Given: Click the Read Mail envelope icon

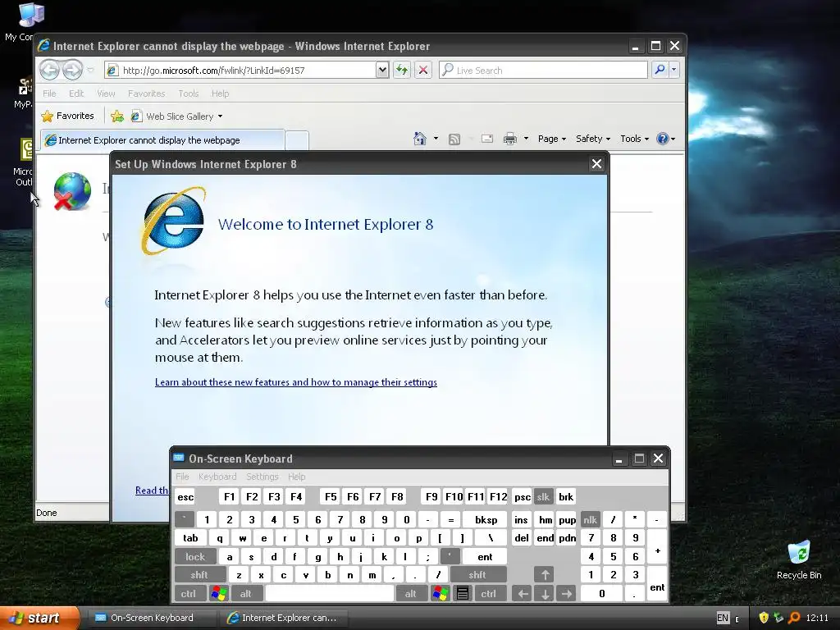Looking at the screenshot, I should pos(487,139).
